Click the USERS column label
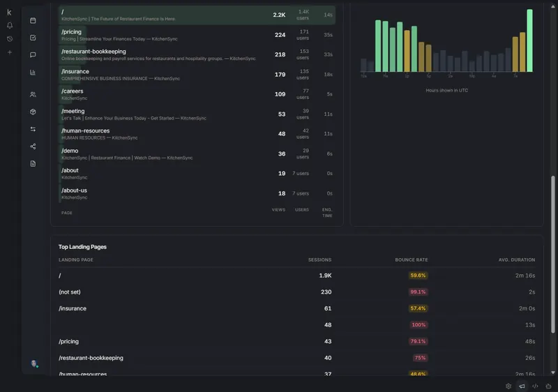Viewport: 558px width, 392px height. click(x=302, y=210)
